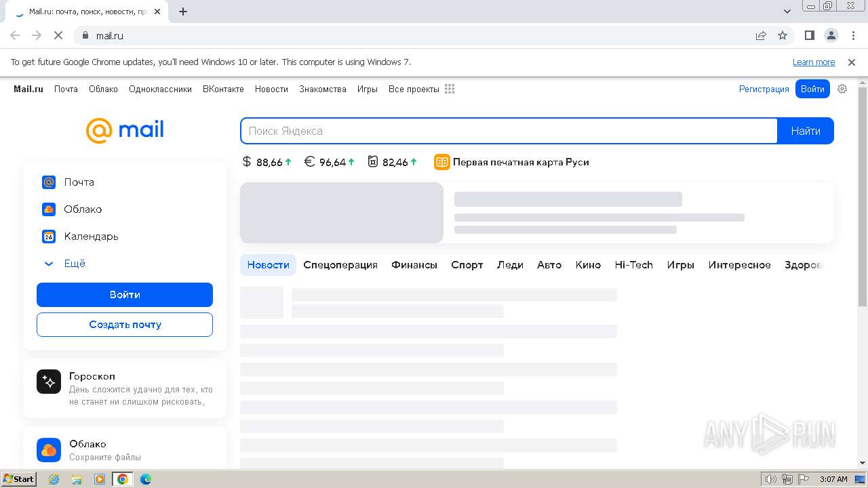Image resolution: width=868 pixels, height=488 pixels.
Task: Open the volume icon in system tray
Action: [770, 479]
